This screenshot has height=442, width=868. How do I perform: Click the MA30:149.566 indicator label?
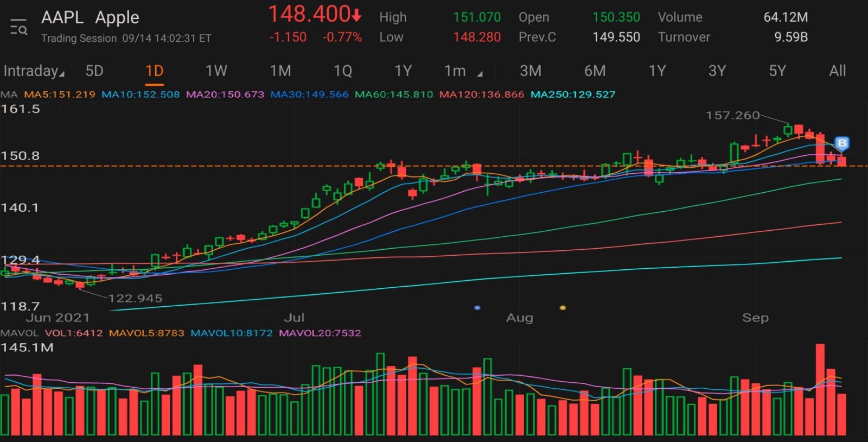click(310, 94)
